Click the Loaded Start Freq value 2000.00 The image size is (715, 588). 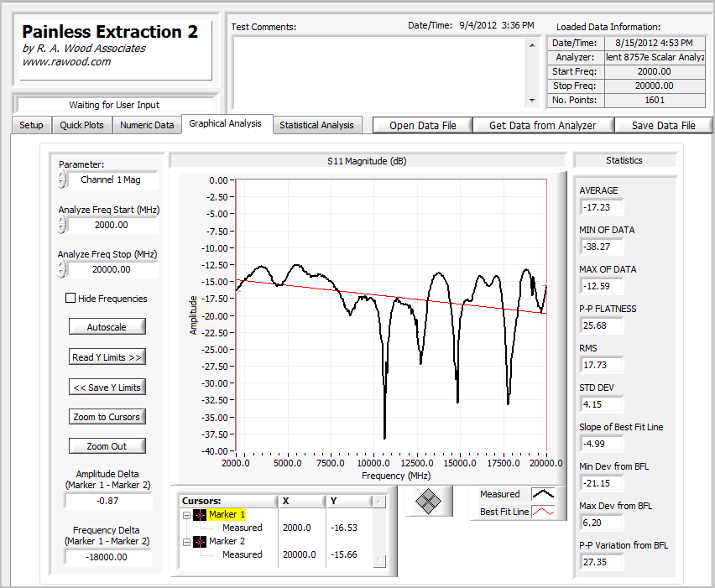point(655,71)
